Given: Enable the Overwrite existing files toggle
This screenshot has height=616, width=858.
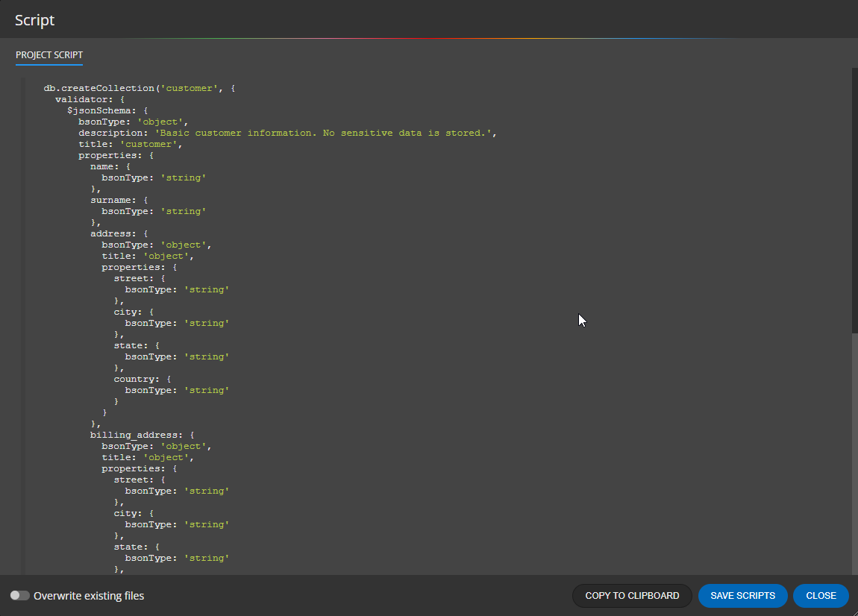Looking at the screenshot, I should click(20, 596).
